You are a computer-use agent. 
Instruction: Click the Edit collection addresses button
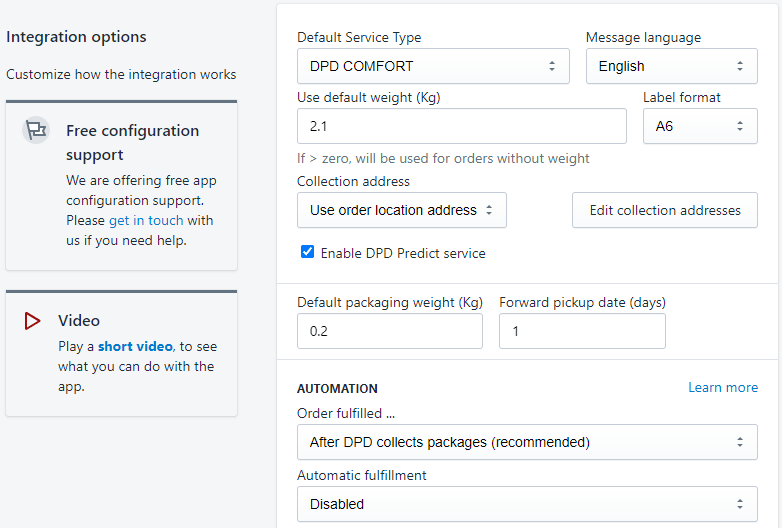(665, 210)
